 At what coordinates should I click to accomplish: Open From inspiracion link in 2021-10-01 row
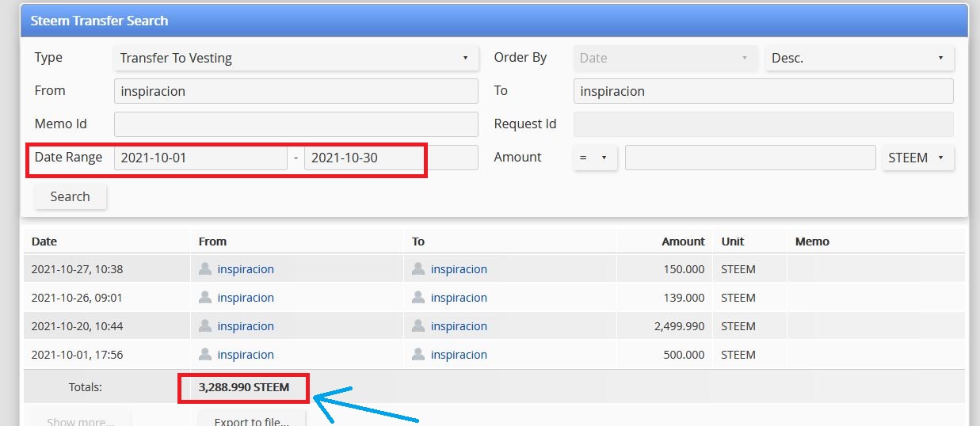246,355
